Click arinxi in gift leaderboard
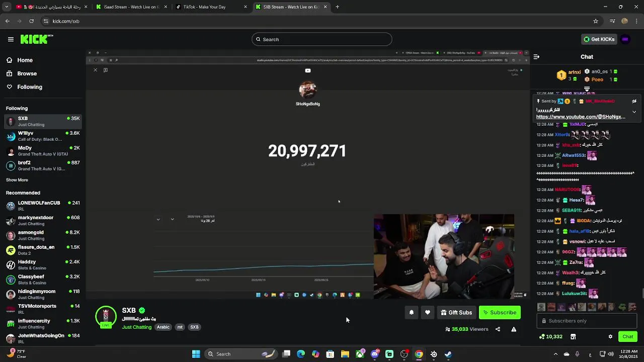This screenshot has width=644, height=362. point(574,72)
